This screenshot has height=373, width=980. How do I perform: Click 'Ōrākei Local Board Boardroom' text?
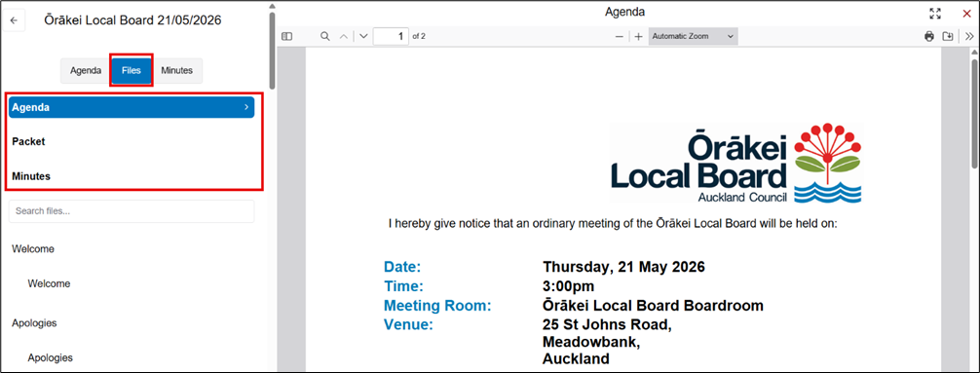click(653, 306)
